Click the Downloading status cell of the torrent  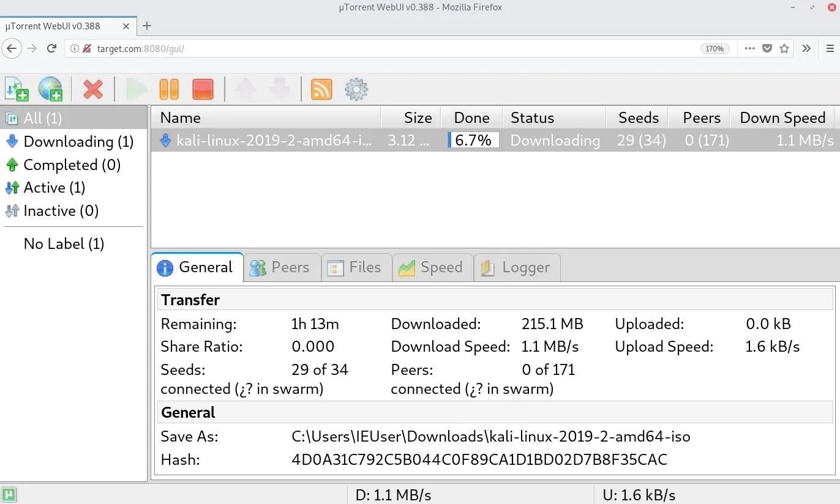555,140
